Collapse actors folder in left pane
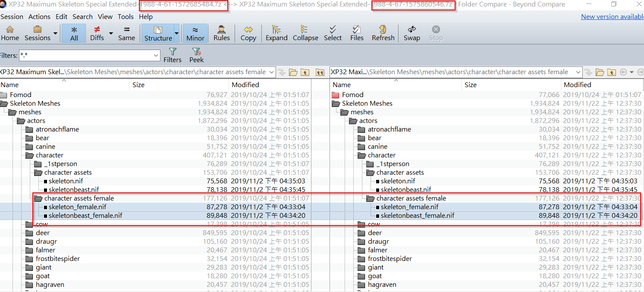Viewport: 644px width, 292px height. tap(21, 121)
